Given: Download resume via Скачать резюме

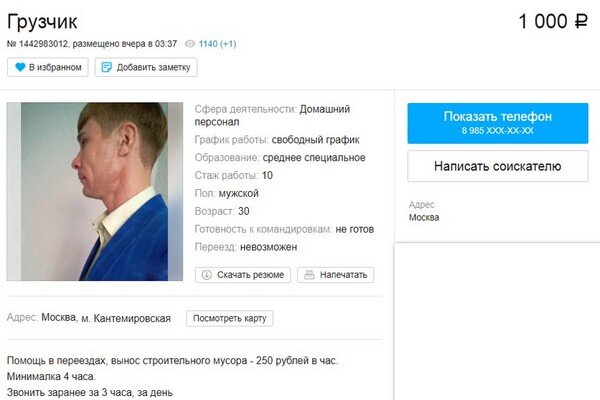Looking at the screenshot, I should [243, 275].
